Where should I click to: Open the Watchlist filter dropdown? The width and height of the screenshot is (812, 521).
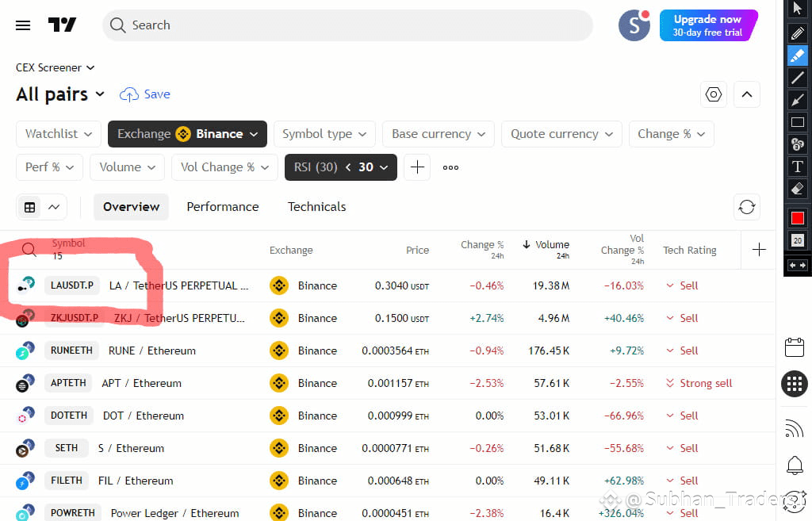coord(59,133)
